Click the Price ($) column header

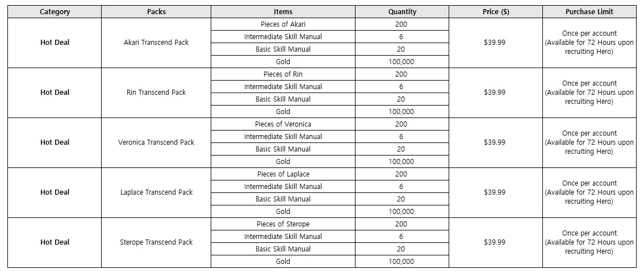click(495, 12)
